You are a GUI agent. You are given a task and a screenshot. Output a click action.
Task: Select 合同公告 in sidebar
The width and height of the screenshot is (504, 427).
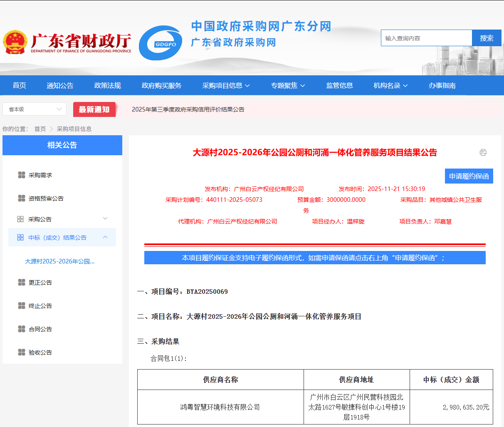[x=40, y=329]
